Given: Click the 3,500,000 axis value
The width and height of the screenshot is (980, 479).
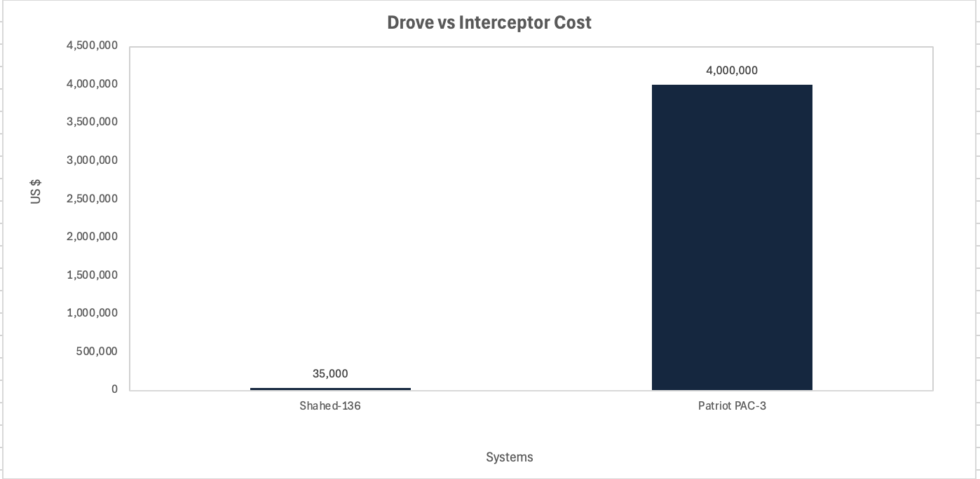Looking at the screenshot, I should (92, 123).
